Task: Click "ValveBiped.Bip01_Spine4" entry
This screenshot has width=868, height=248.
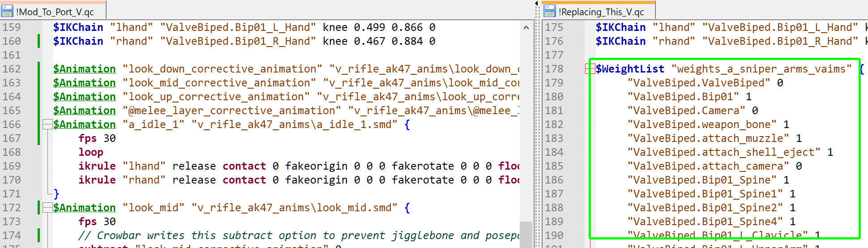Action: [x=705, y=222]
